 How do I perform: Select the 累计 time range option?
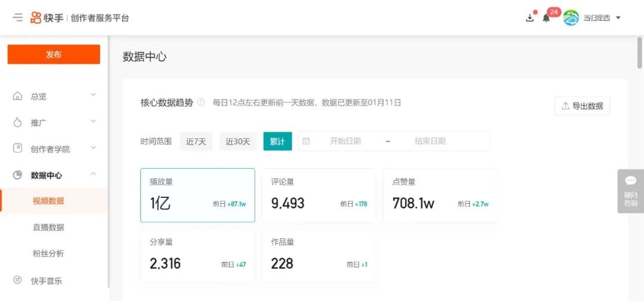pos(277,141)
